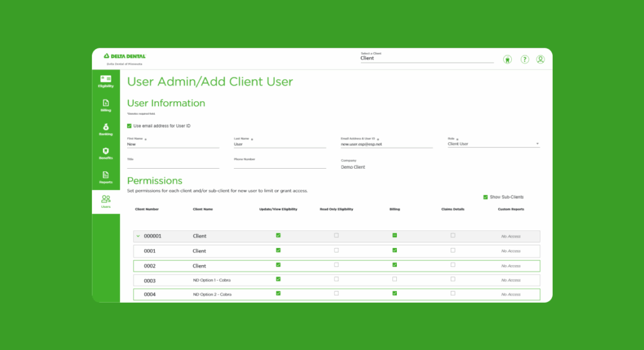Screen dimensions: 644x350
Task: Open the Select a Client field
Action: [427, 58]
